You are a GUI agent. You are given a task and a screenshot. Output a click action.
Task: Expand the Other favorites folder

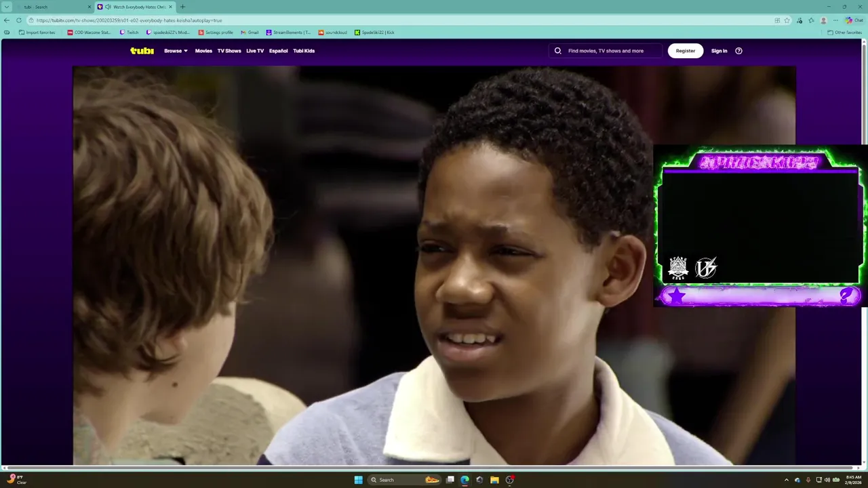(844, 33)
